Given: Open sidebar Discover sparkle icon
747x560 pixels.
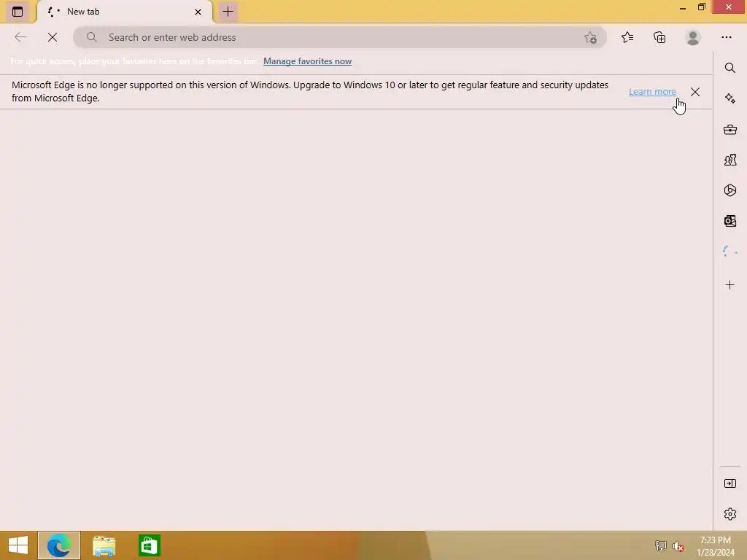Looking at the screenshot, I should 729,98.
